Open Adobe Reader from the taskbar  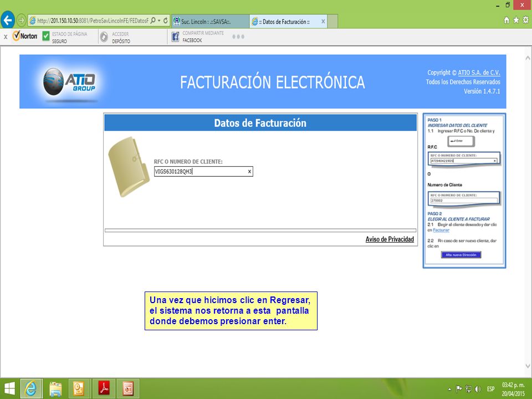coord(104,388)
